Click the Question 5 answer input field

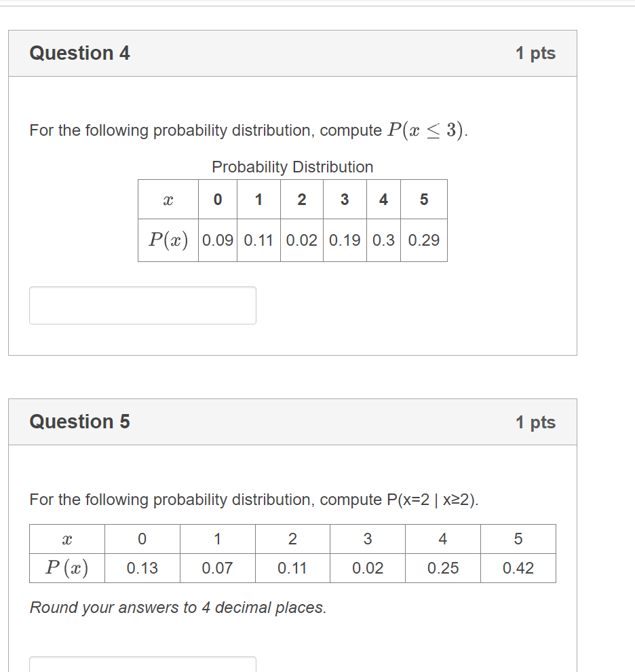(x=142, y=664)
